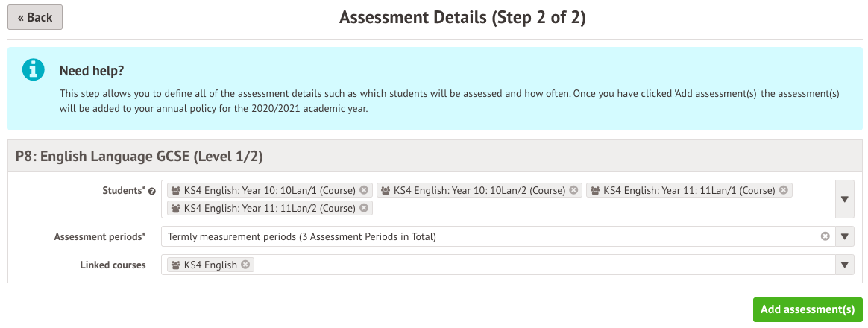868x328 pixels.
Task: Expand the Linked courses dropdown arrow
Action: click(x=845, y=265)
